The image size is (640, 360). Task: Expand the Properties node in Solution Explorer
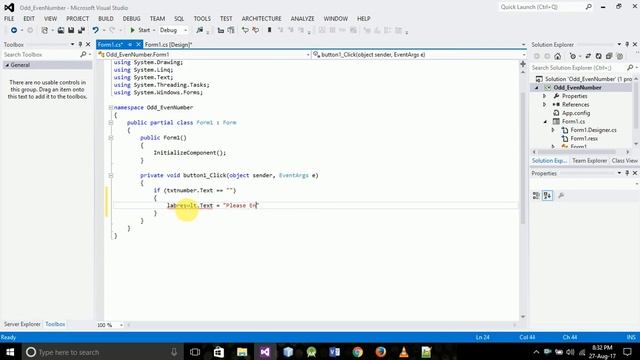tap(544, 96)
